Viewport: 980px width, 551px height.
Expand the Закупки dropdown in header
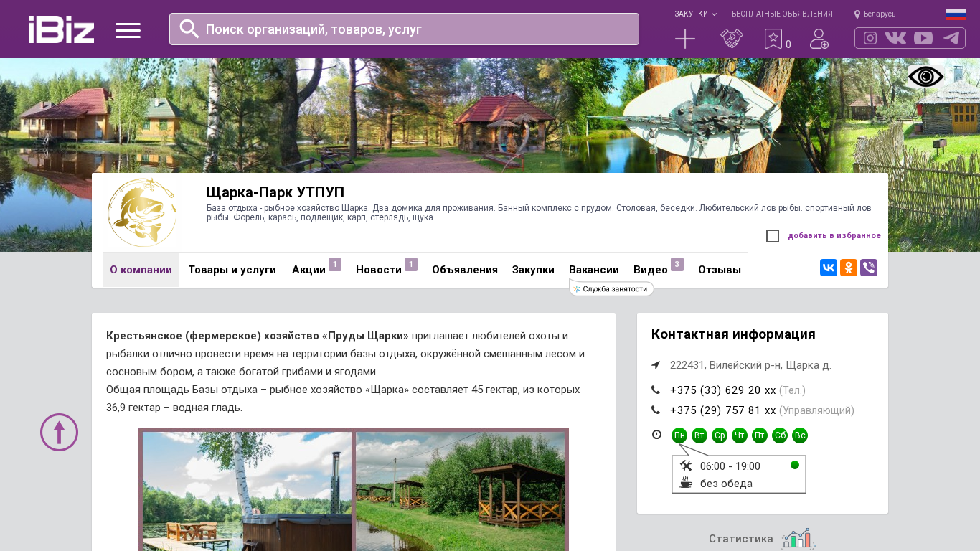pyautogui.click(x=695, y=14)
